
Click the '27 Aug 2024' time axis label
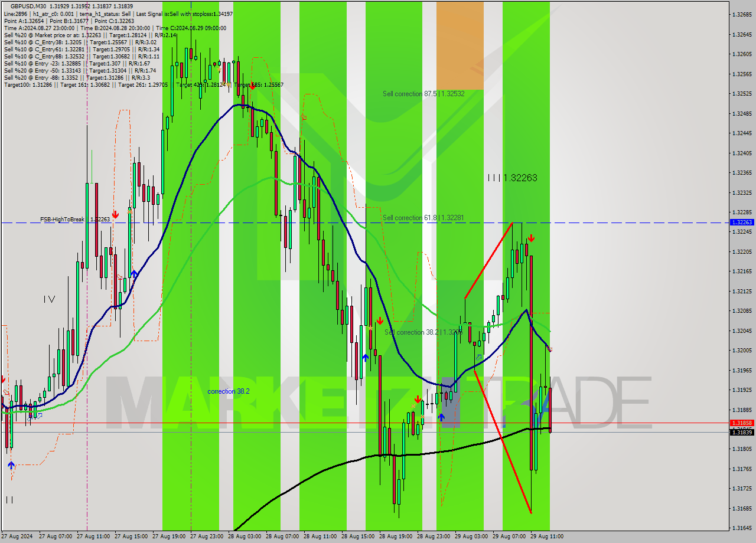[17, 537]
